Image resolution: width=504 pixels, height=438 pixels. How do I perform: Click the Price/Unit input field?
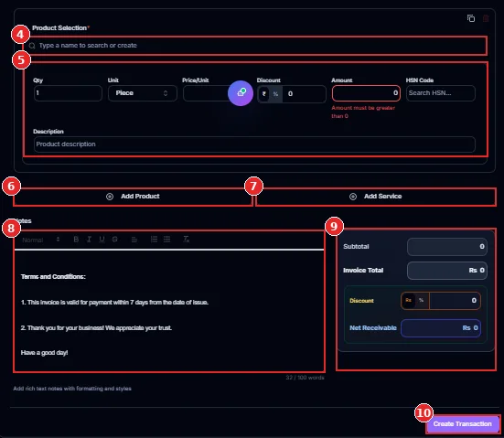206,93
